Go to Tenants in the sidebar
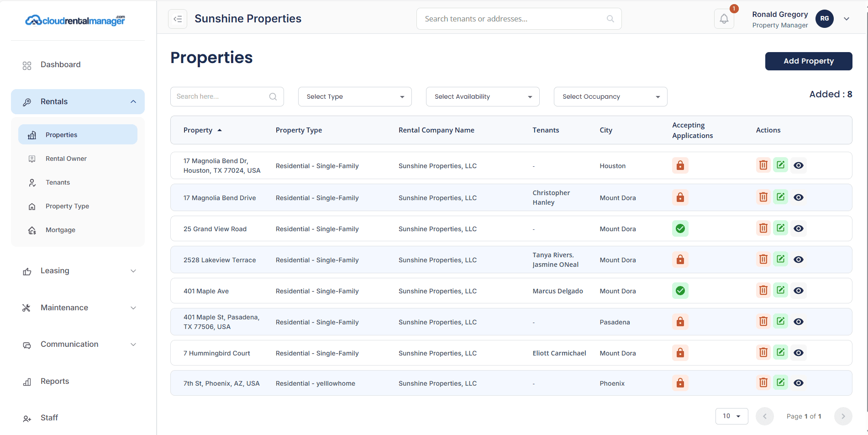Viewport: 868px width, 435px height. [58, 182]
